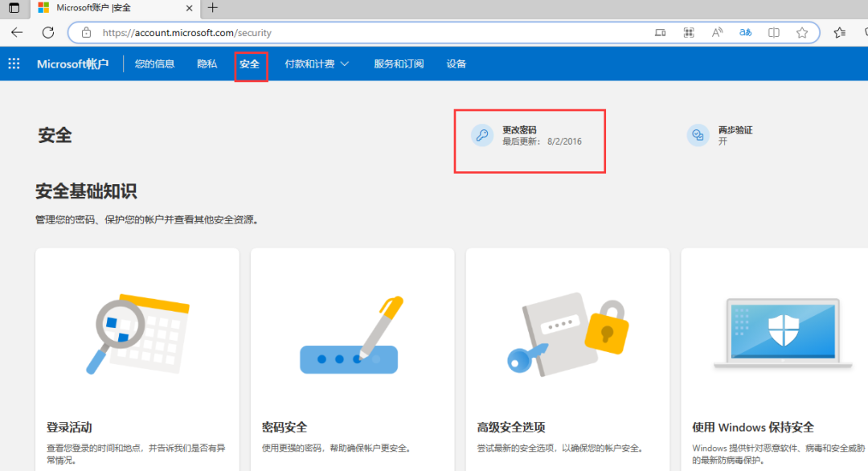
Task: Close the Microsoft账户 |安全 tab
Action: click(x=189, y=8)
